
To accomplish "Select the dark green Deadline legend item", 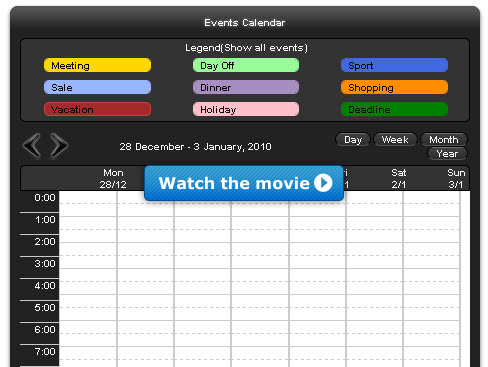I will click(394, 109).
